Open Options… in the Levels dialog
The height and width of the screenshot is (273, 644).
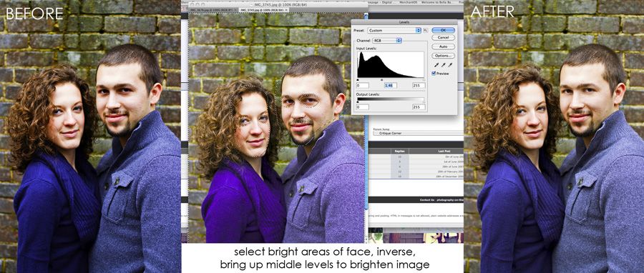click(x=443, y=55)
